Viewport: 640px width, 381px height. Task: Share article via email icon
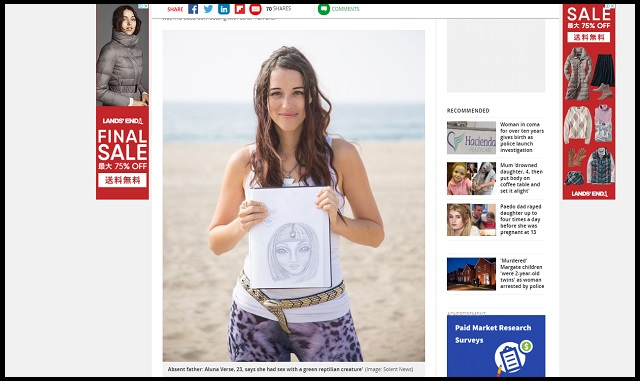tap(256, 9)
